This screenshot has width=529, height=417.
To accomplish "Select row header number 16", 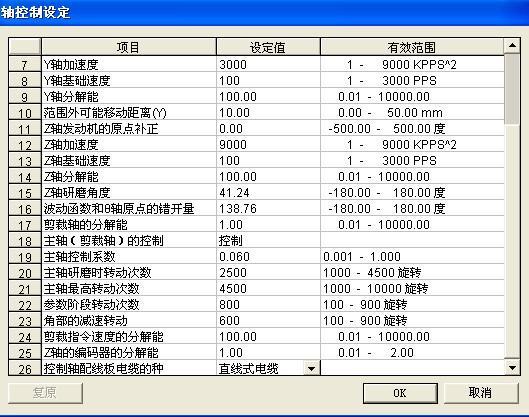I will tap(25, 209).
